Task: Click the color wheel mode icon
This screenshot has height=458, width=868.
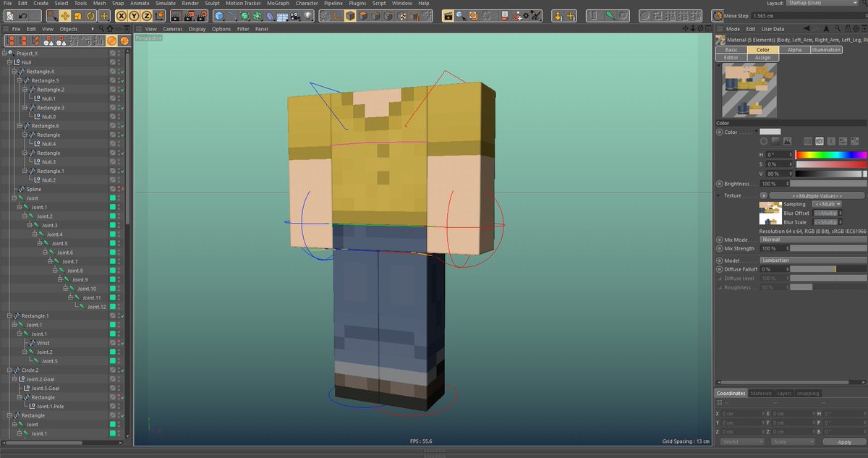Action: (764, 141)
